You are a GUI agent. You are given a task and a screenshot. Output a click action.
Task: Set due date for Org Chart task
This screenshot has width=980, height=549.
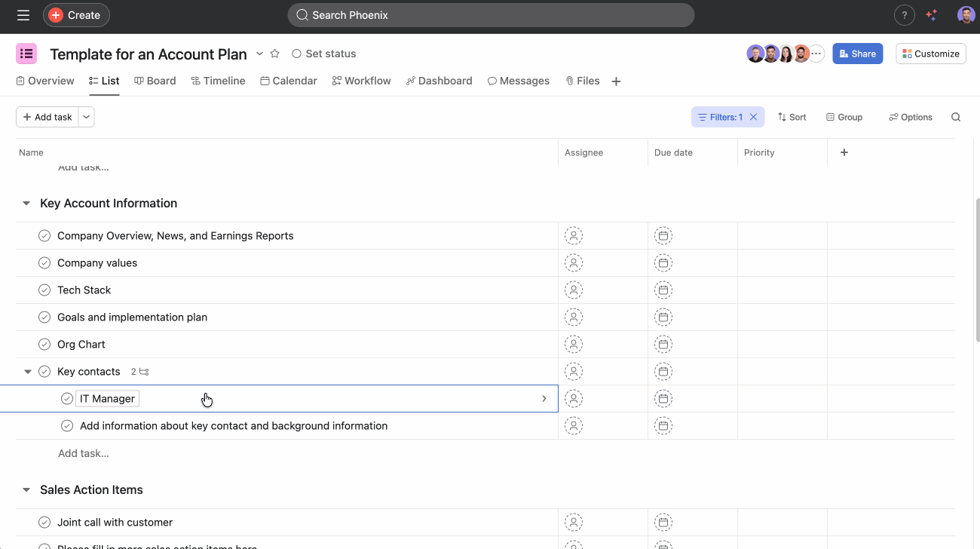coord(663,345)
